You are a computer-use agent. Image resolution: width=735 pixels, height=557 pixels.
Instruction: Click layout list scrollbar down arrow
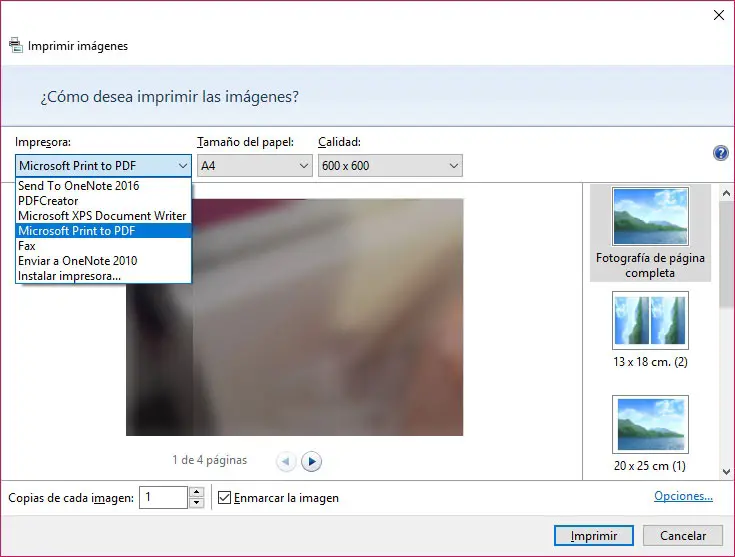tap(727, 472)
